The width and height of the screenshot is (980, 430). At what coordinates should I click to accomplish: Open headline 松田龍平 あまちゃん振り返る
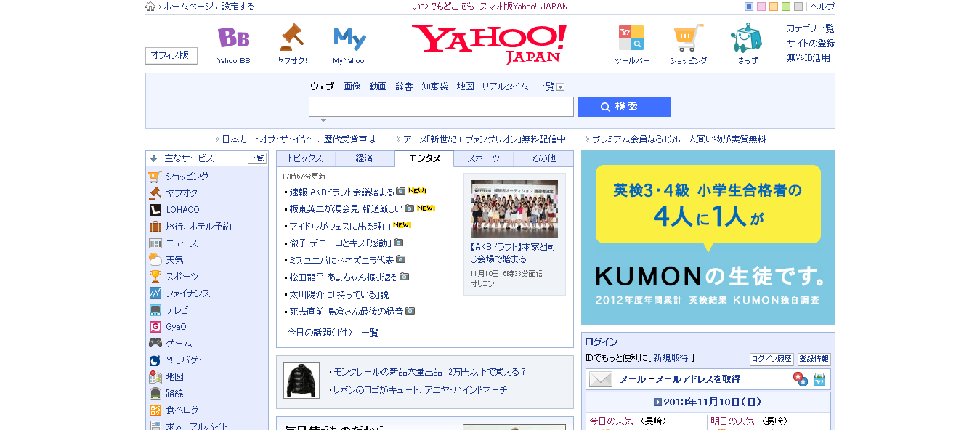pos(344,277)
